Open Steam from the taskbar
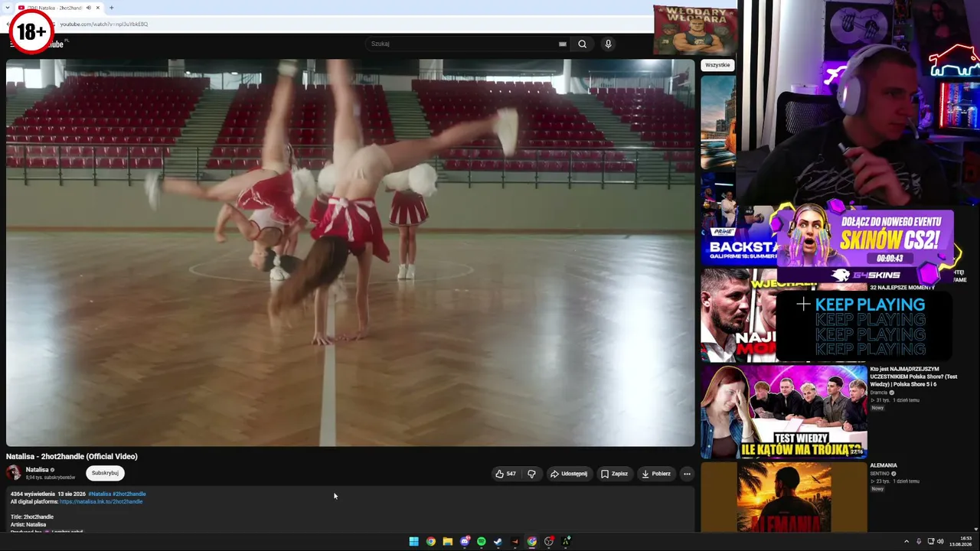The image size is (980, 551). point(498,541)
